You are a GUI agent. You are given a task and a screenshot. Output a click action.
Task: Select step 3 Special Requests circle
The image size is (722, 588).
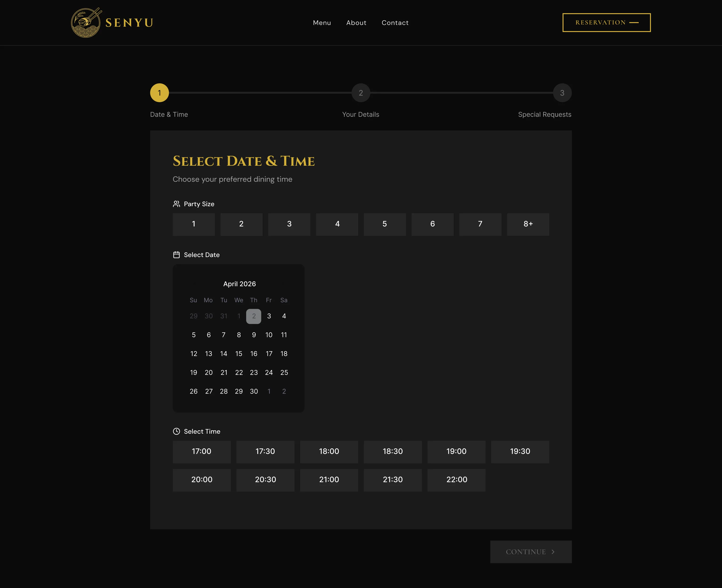pyautogui.click(x=562, y=93)
